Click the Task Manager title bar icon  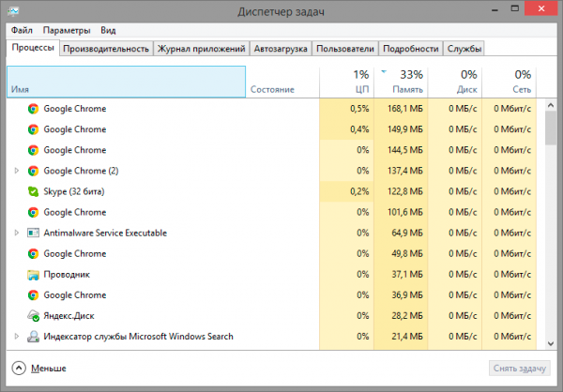click(13, 10)
